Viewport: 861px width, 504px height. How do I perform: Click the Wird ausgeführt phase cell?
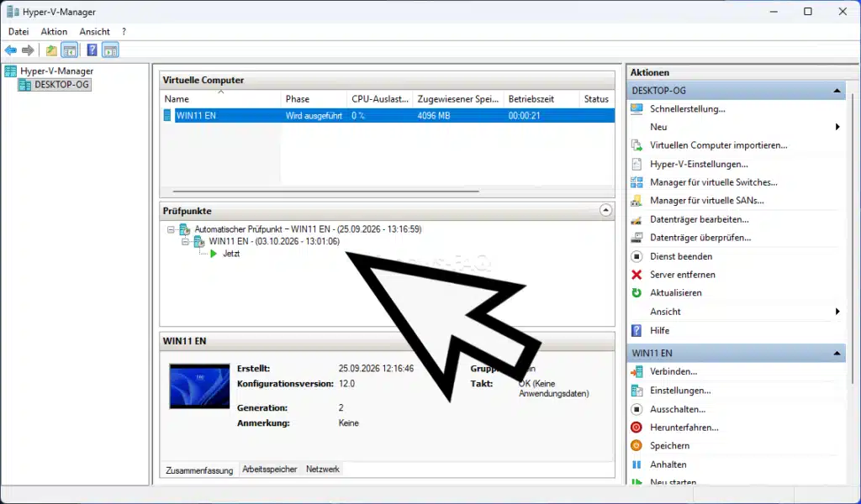(314, 116)
